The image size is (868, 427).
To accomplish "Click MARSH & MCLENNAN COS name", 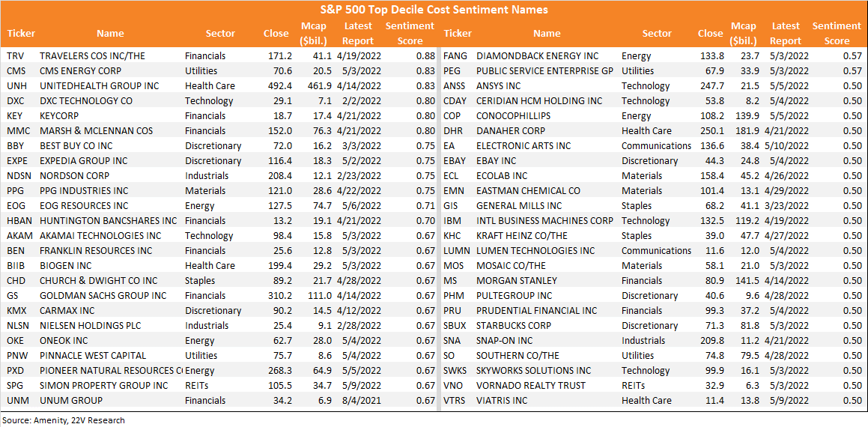I will (97, 130).
